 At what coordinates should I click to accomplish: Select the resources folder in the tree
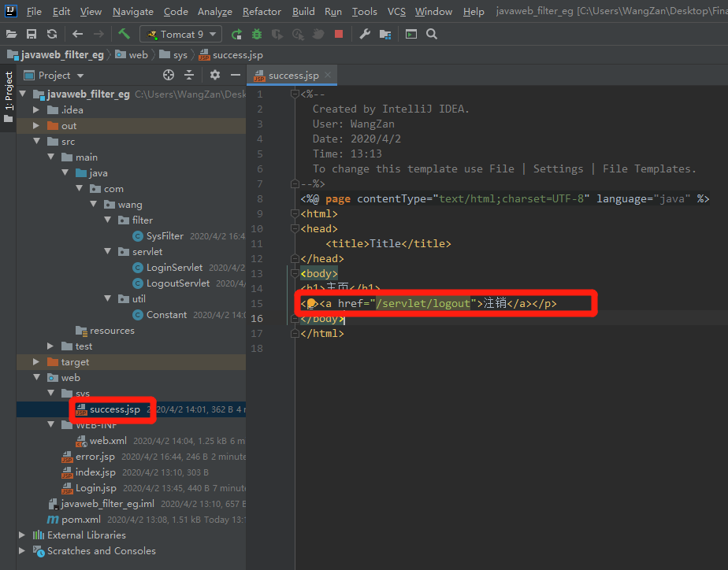111,331
